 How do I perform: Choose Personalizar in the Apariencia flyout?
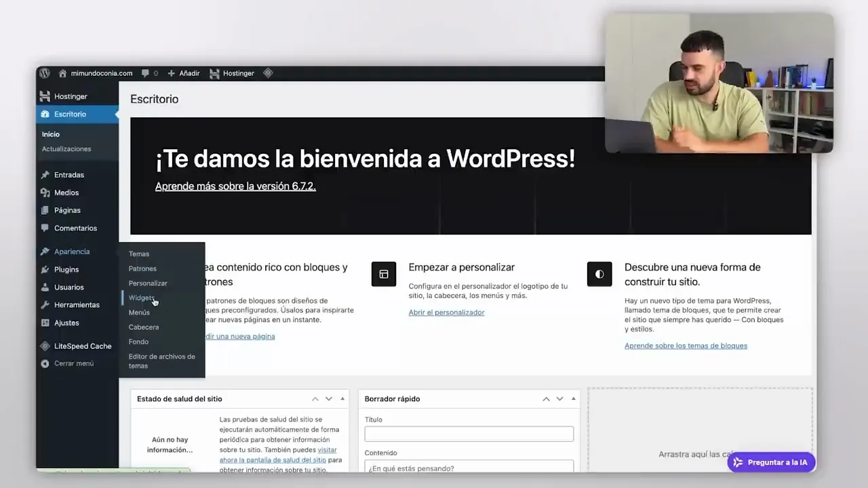[x=148, y=283]
